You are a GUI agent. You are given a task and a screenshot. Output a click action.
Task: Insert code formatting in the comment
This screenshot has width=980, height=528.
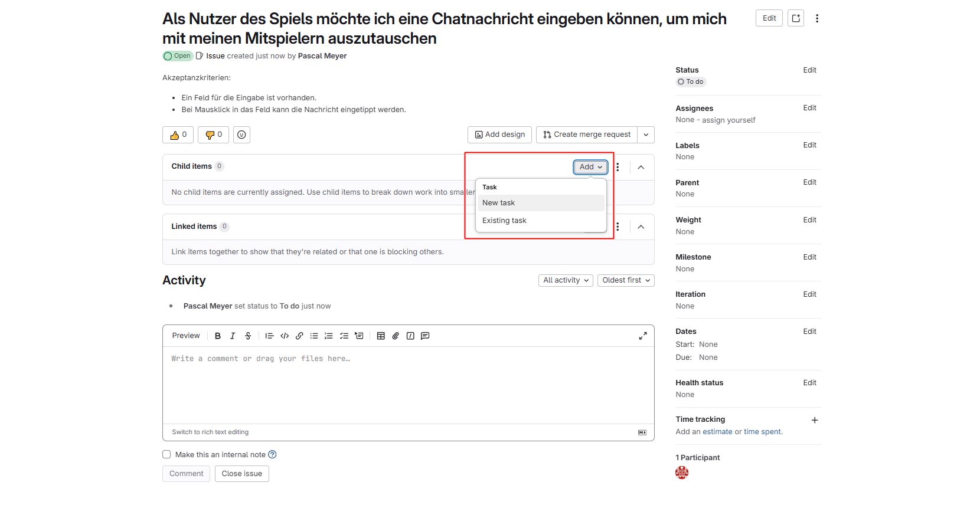click(285, 336)
